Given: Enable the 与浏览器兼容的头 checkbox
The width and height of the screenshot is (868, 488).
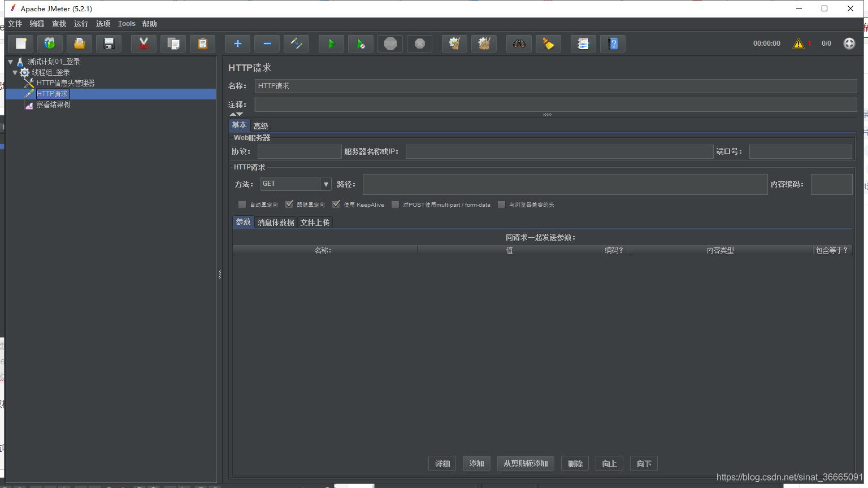Looking at the screenshot, I should tap(501, 204).
